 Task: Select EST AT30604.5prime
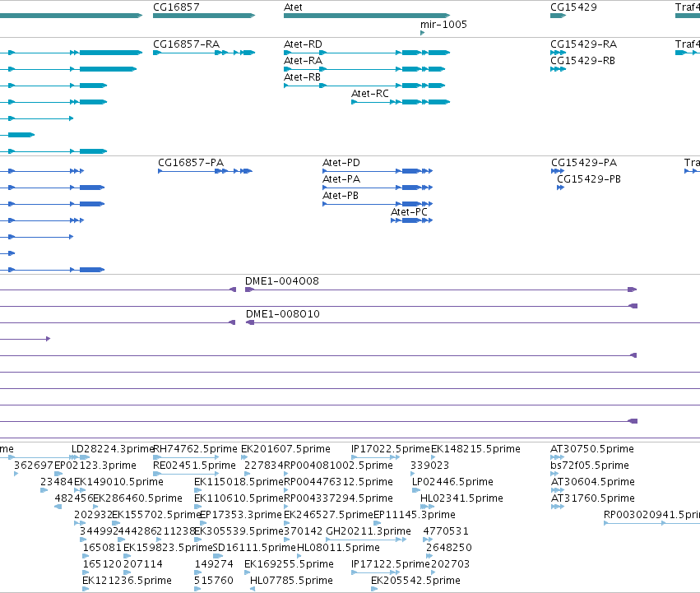[x=592, y=482]
